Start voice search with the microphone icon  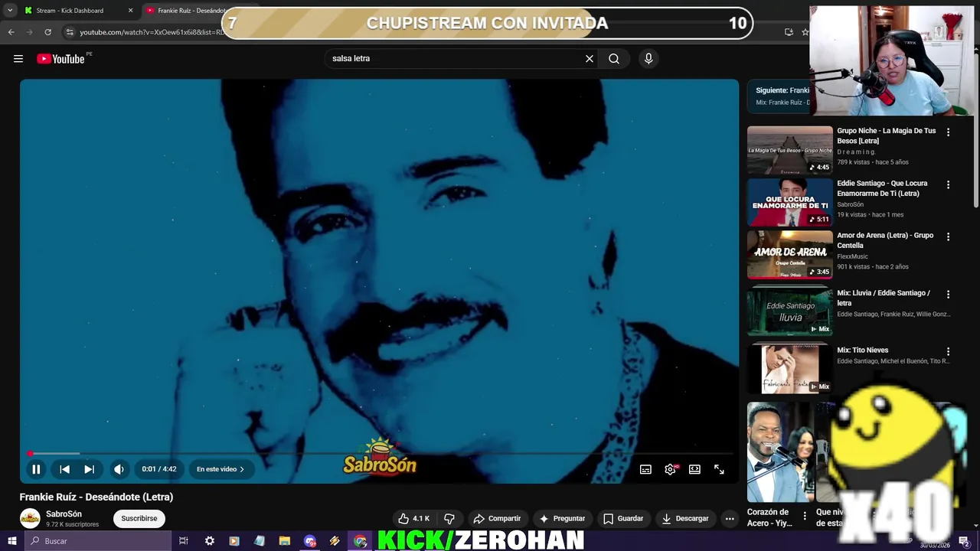[x=648, y=58]
